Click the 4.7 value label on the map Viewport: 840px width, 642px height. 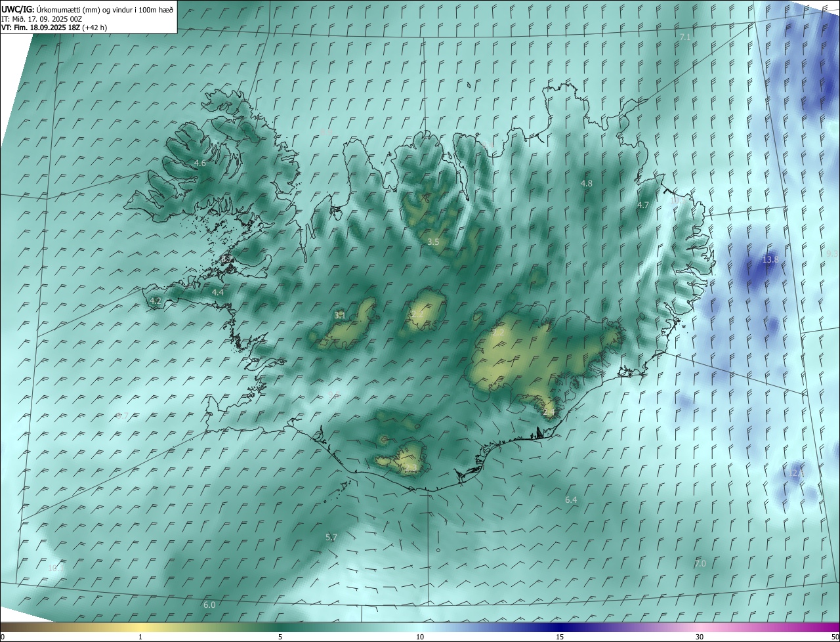pos(643,205)
